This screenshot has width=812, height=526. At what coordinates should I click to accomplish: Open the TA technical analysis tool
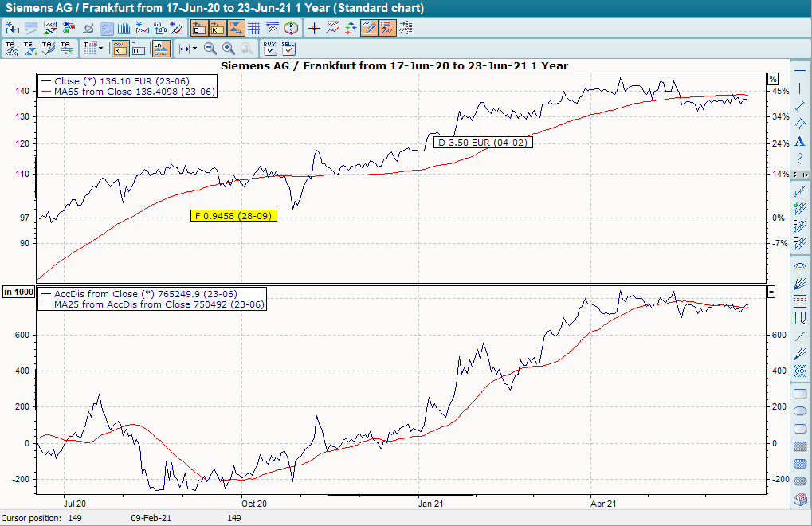[x=10, y=47]
